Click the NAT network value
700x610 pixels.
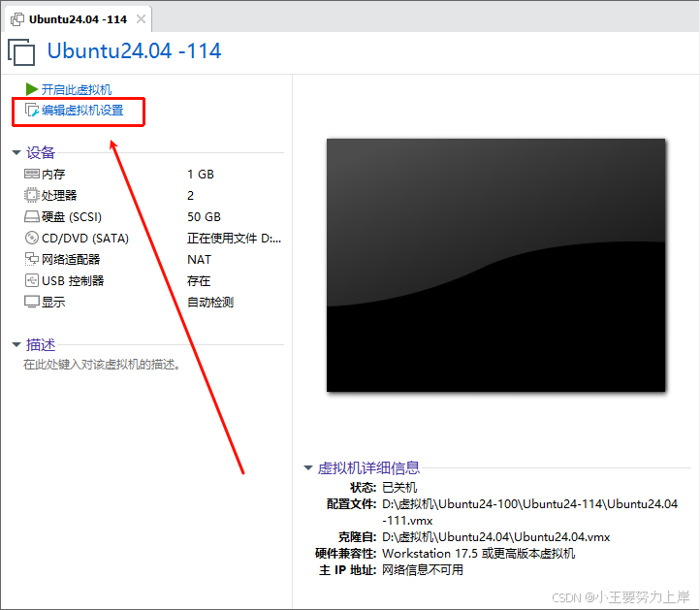click(x=199, y=260)
